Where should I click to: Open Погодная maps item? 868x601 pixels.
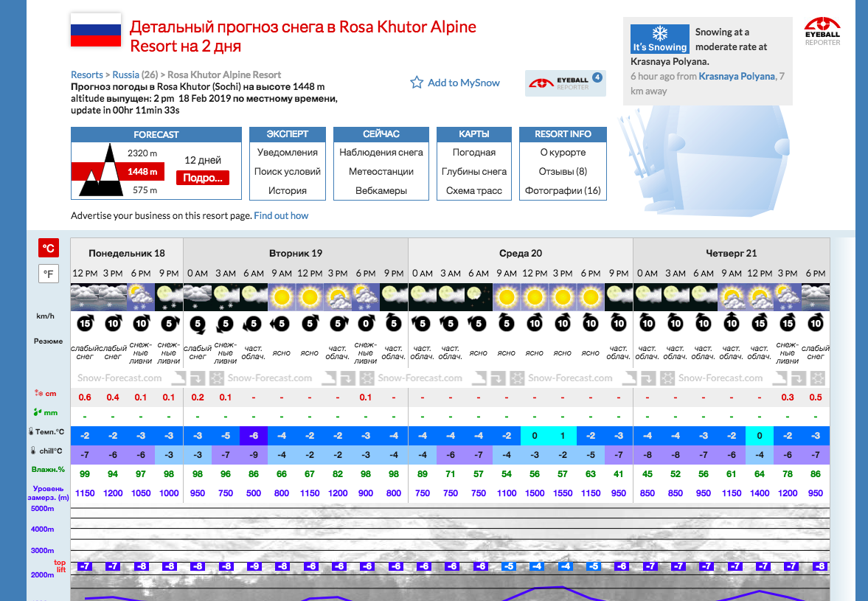pyautogui.click(x=474, y=152)
